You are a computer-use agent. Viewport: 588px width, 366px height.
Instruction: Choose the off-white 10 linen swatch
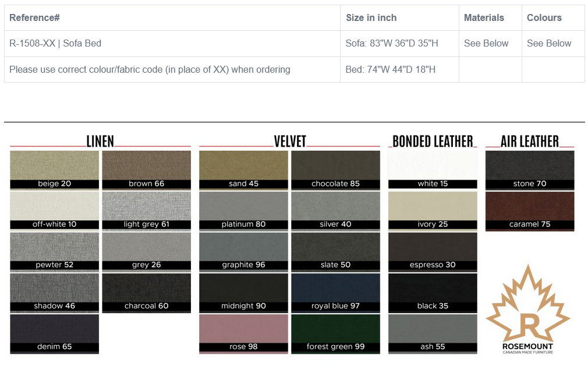click(x=55, y=211)
